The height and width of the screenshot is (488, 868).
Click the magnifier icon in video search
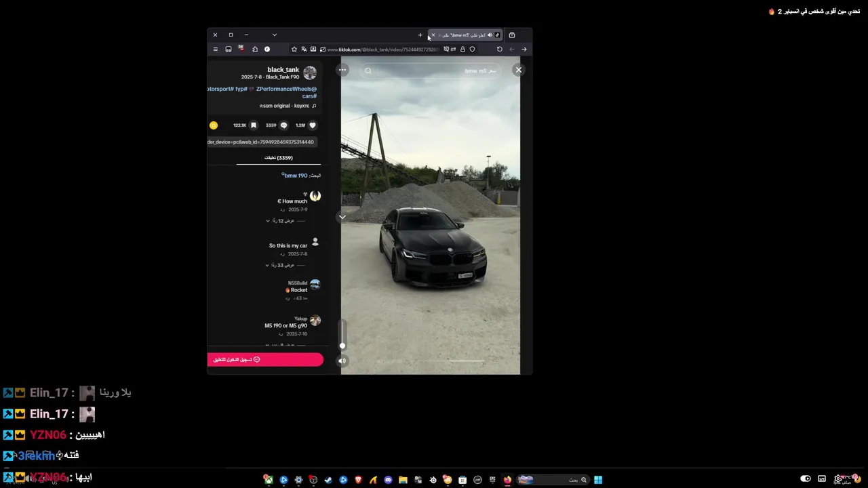368,70
